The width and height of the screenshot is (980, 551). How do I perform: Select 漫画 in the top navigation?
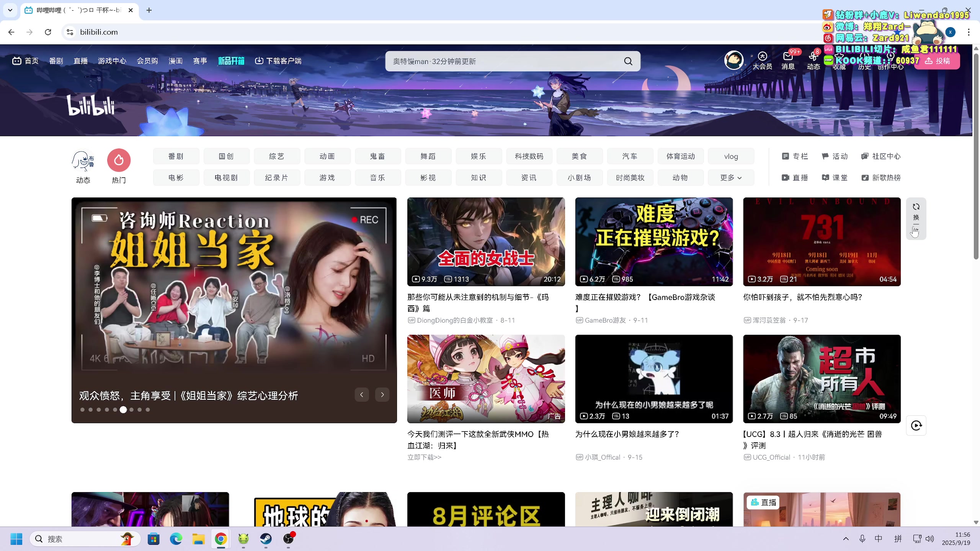click(x=175, y=61)
